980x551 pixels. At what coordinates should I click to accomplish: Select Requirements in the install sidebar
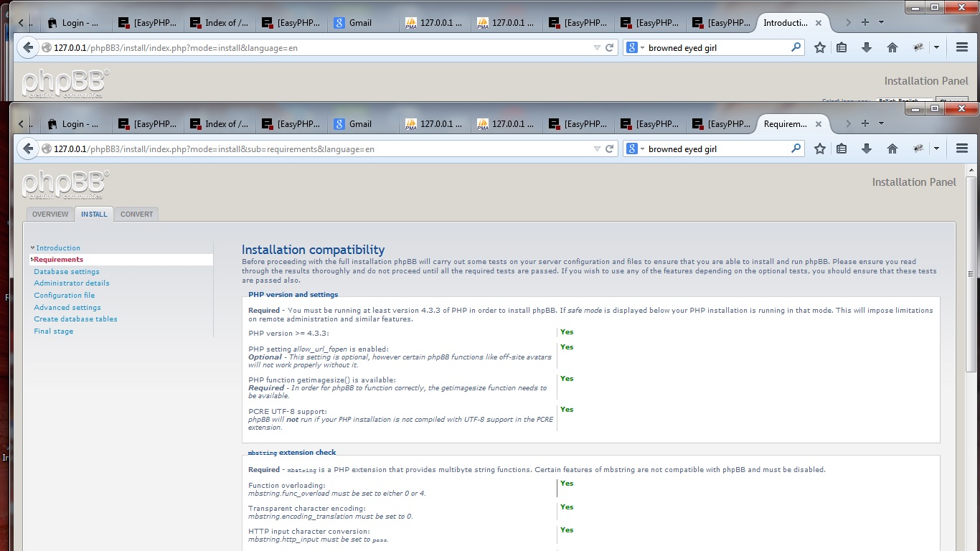pos(58,260)
